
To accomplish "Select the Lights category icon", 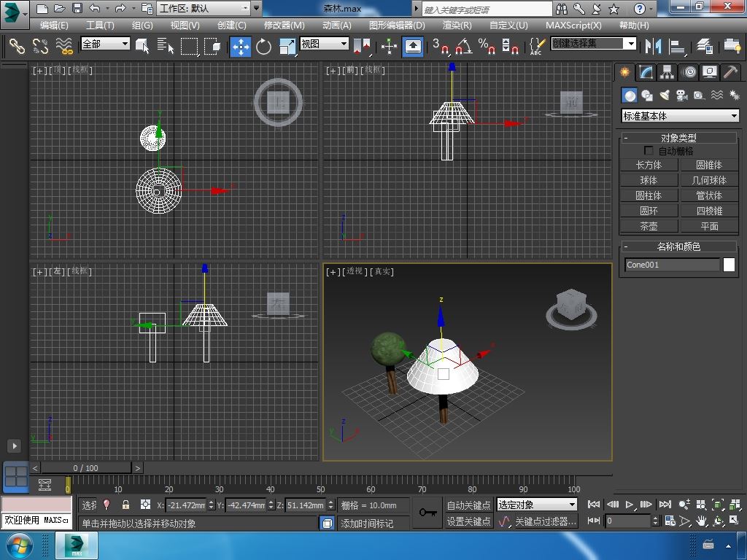I will (x=665, y=96).
